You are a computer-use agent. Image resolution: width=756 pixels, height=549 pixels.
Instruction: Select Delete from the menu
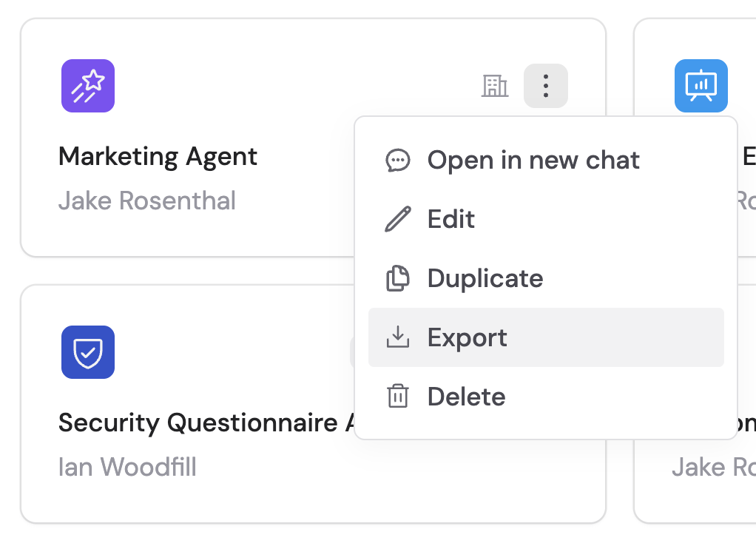(466, 397)
